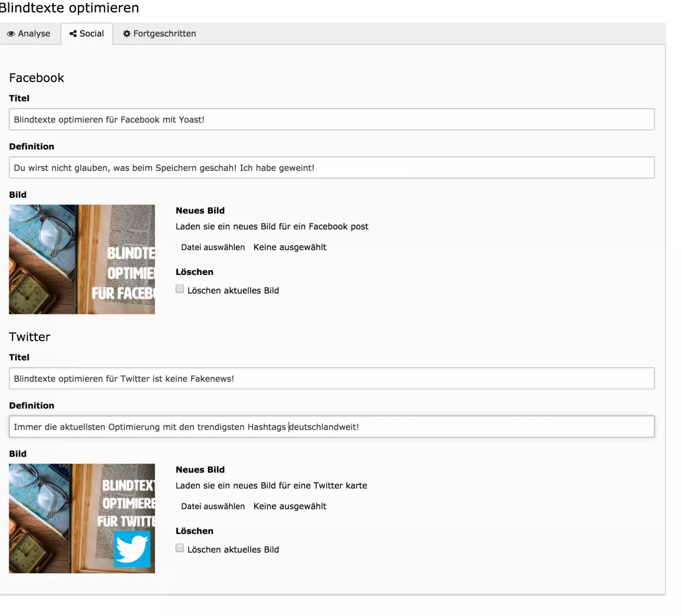Viewport: 681px width, 616px height.
Task: Click the gear icon on Fortgeschritten tab
Action: (x=127, y=34)
